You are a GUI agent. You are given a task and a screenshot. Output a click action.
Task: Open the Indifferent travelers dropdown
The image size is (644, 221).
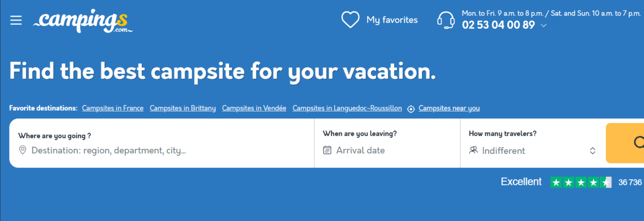(504, 151)
